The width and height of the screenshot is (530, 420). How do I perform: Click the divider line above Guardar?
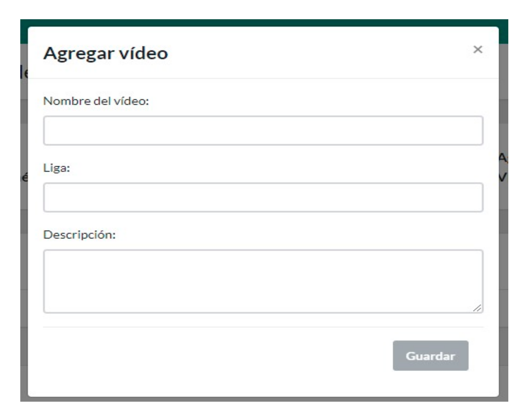[x=263, y=327]
